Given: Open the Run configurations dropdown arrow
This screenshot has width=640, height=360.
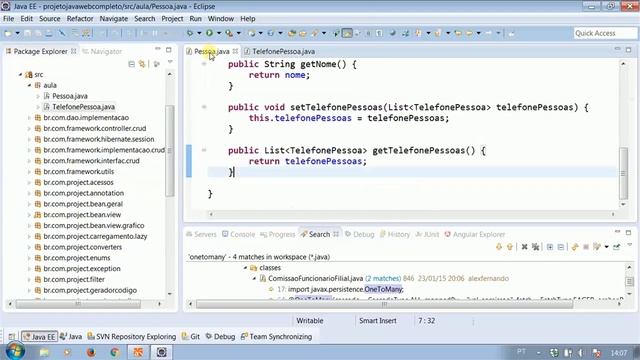Looking at the screenshot, I should [x=219, y=33].
